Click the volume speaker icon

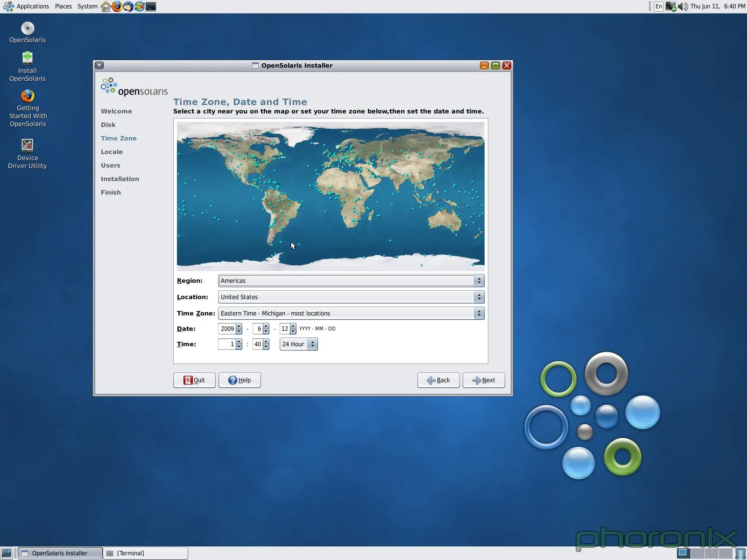pos(683,7)
